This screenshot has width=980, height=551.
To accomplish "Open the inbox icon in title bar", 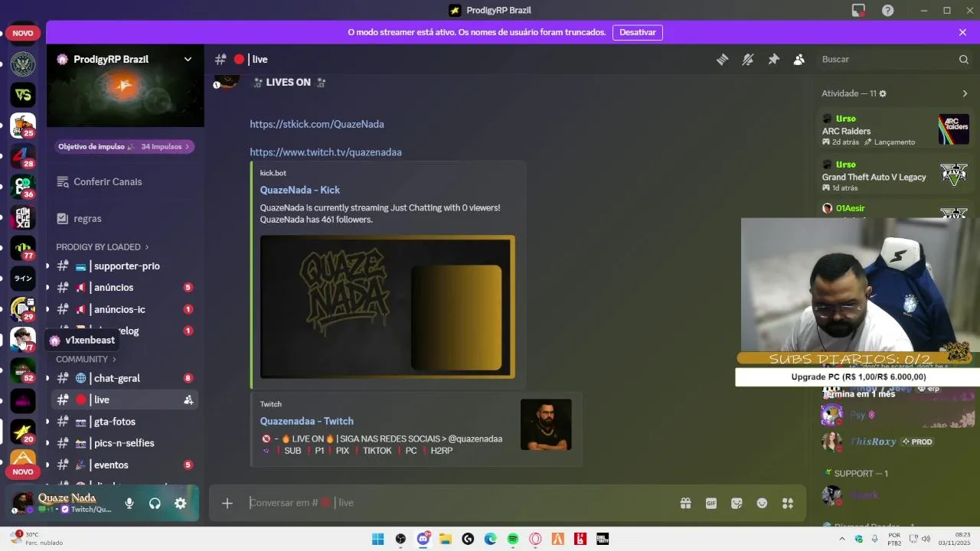I will (x=858, y=10).
